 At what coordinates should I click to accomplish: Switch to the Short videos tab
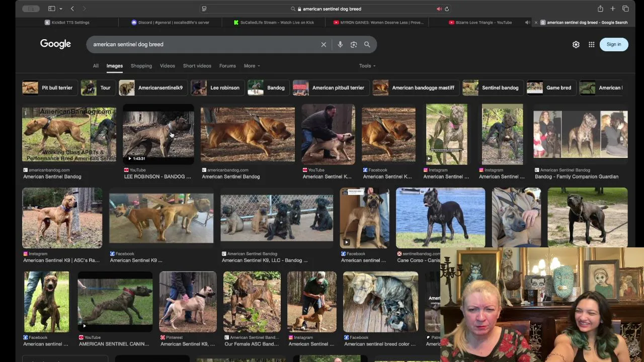[x=197, y=66]
